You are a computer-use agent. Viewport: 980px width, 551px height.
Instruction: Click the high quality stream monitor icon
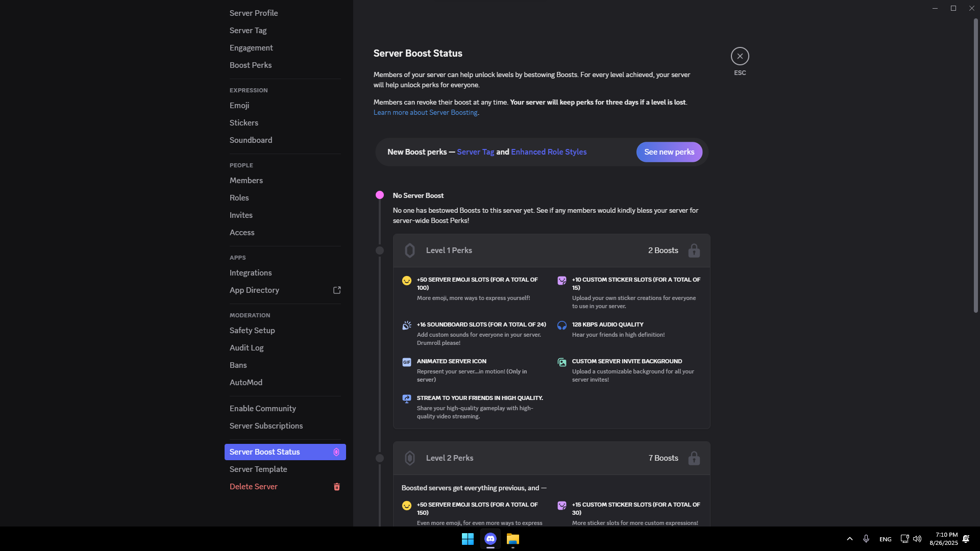[407, 399]
